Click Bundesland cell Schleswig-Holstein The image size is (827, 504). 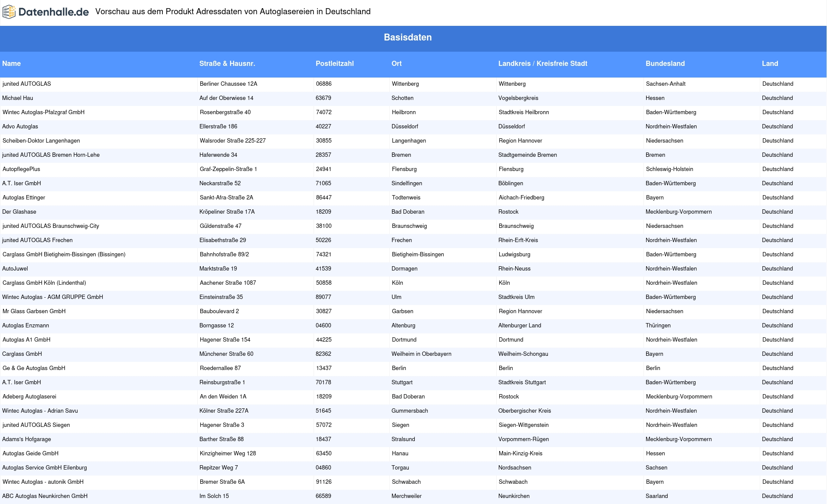[x=670, y=169]
